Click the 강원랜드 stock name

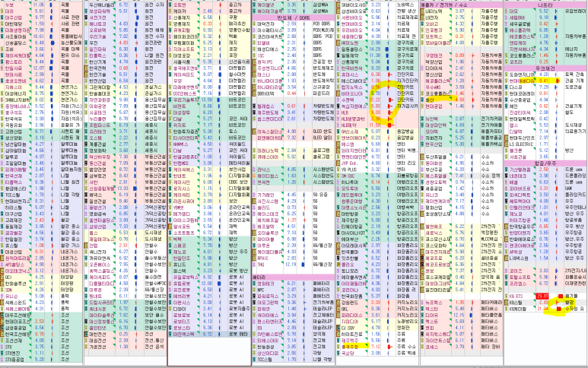[x=350, y=303]
